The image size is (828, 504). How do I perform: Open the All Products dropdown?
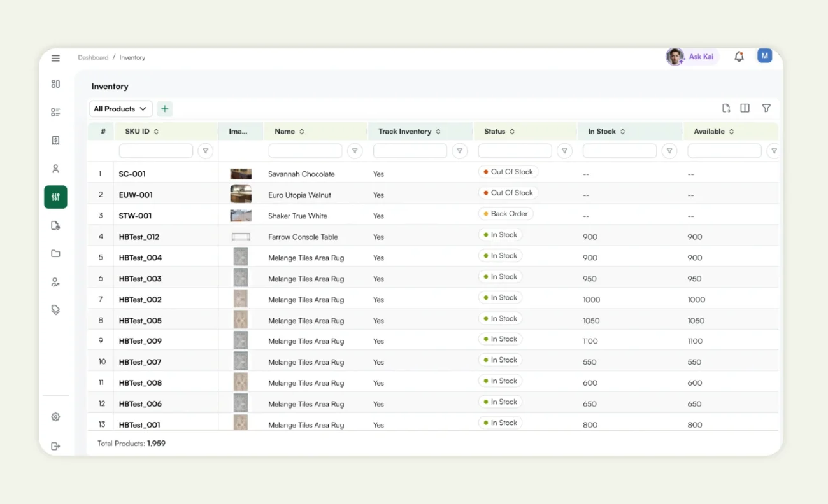(x=120, y=109)
